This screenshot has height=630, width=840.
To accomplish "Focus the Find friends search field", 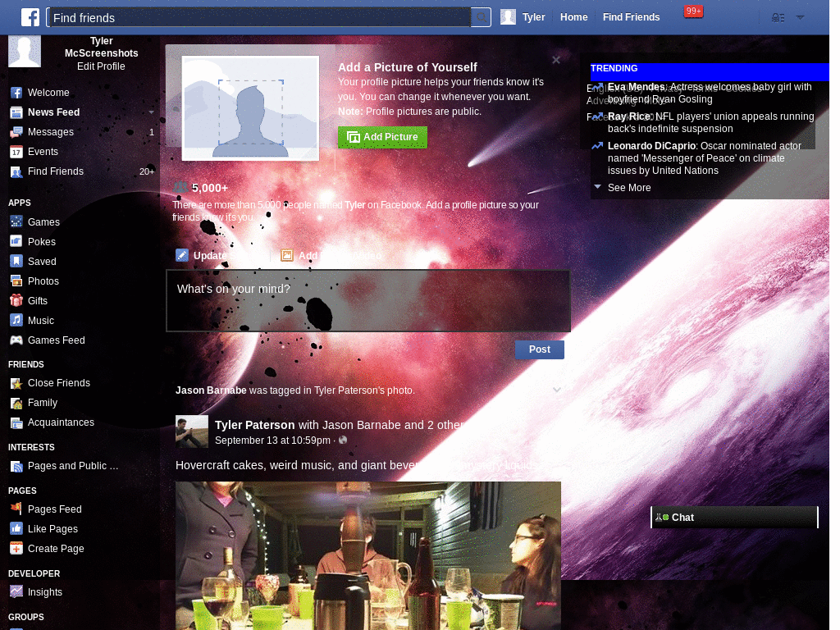I will coord(260,18).
